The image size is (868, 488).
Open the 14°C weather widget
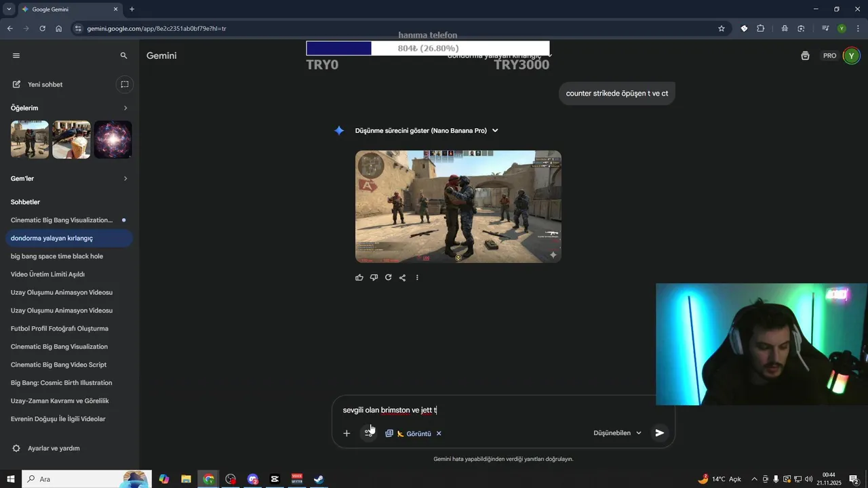[719, 479]
